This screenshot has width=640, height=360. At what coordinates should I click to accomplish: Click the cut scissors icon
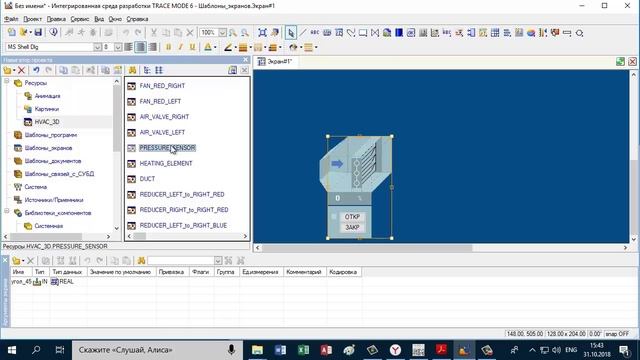point(154,33)
